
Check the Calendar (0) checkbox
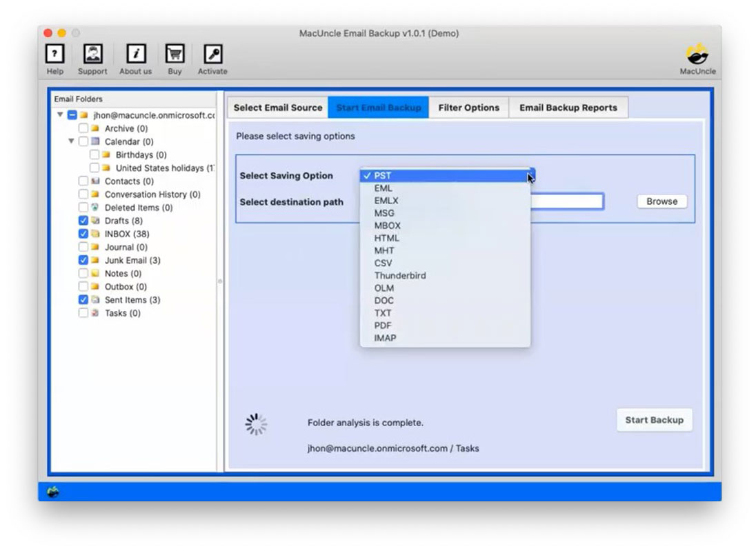click(83, 141)
